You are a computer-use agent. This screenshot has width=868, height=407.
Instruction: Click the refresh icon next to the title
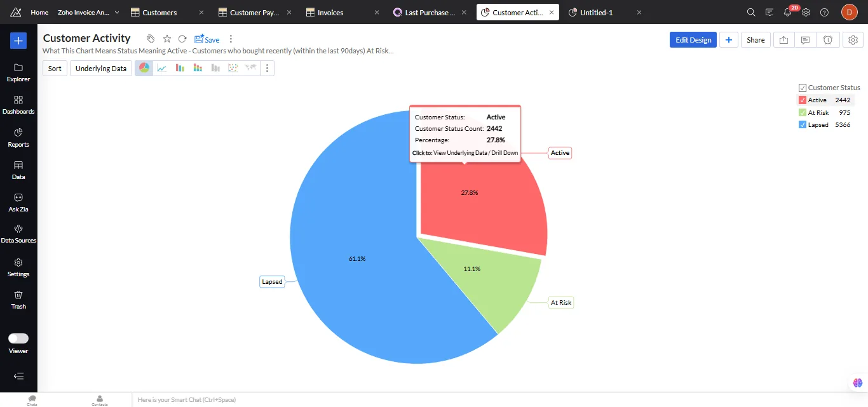[182, 39]
